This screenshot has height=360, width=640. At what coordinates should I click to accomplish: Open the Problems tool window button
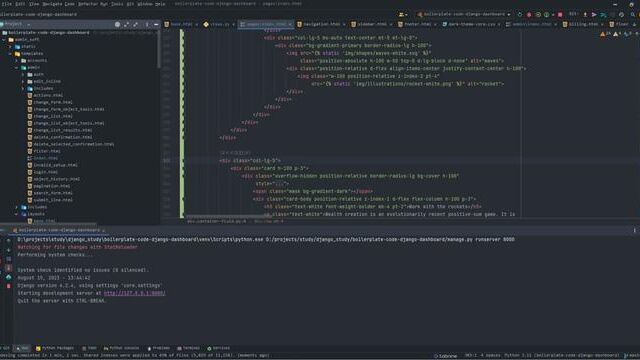pos(158,348)
